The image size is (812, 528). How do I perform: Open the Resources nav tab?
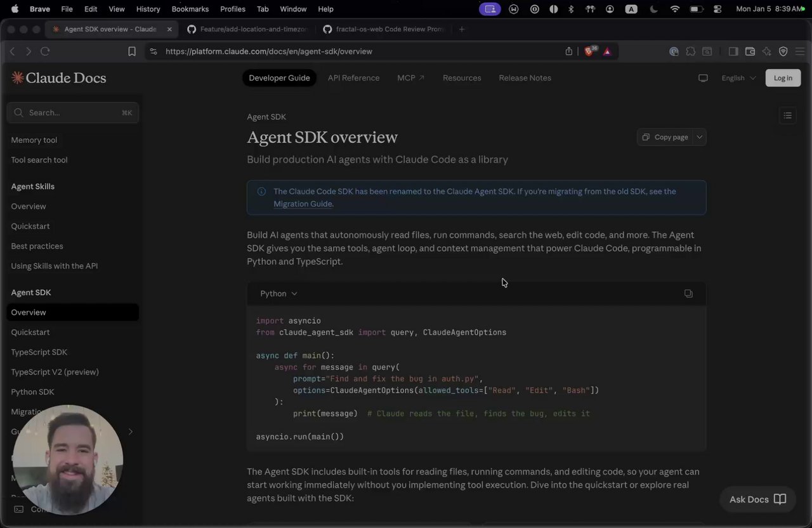pos(462,78)
